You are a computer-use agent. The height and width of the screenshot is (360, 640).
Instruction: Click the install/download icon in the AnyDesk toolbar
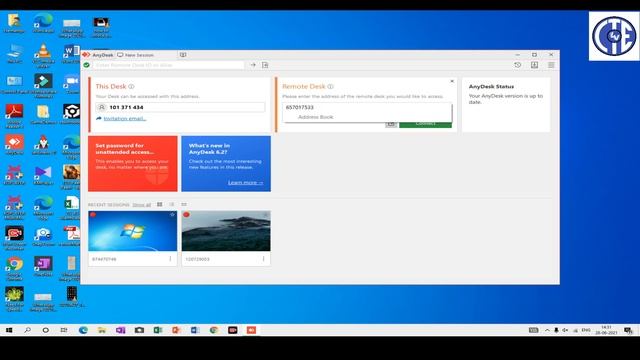(534, 65)
